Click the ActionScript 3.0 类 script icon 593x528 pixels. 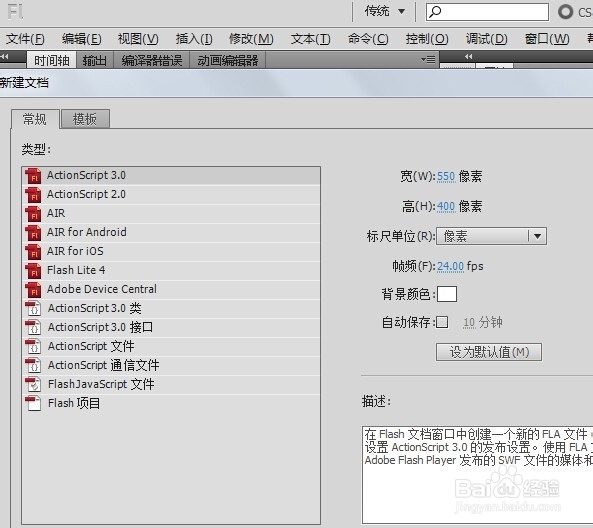click(33, 309)
